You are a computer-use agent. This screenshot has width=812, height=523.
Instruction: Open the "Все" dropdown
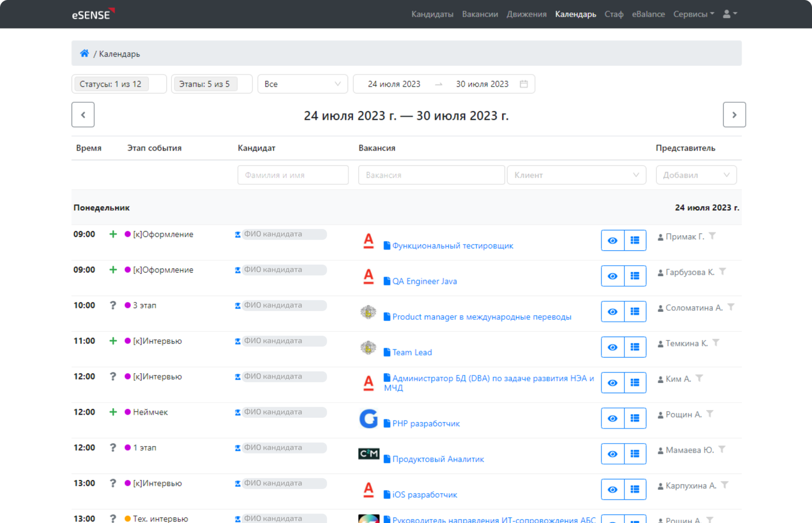303,84
